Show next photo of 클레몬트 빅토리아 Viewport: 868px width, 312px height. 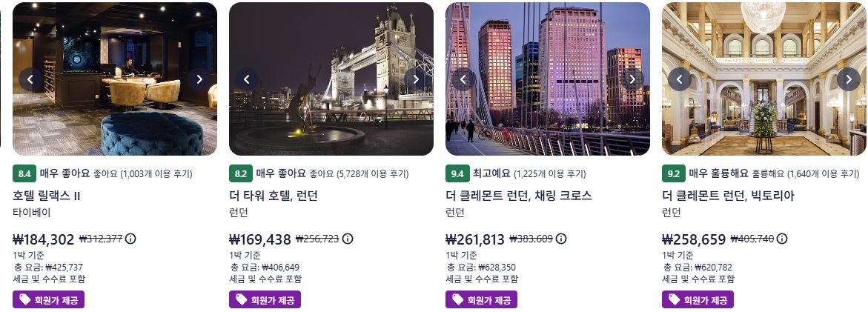[848, 79]
